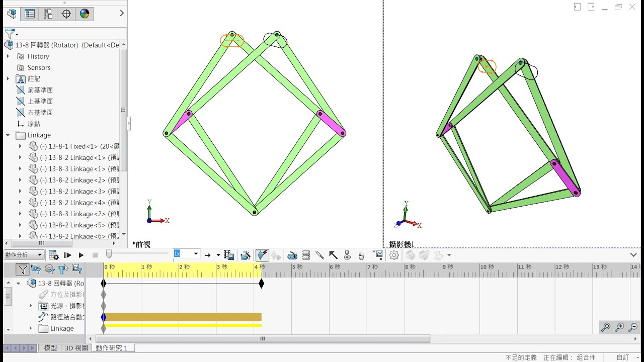This screenshot has height=362, width=644.
Task: Open the playback mode dropdown arrow
Action: pyautogui.click(x=218, y=255)
